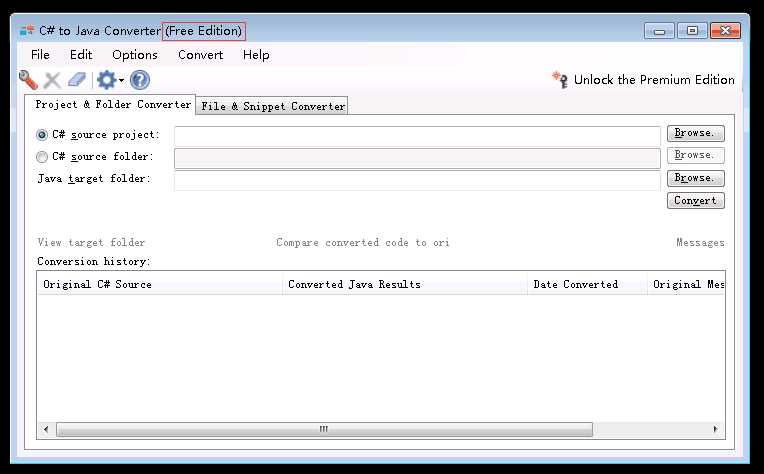Click Compare converted code to original link
This screenshot has height=474, width=764.
click(363, 242)
